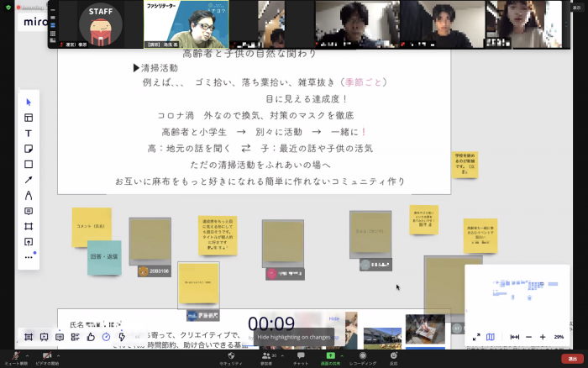
Task: Select the Miro cursor select tool
Action: click(x=29, y=102)
